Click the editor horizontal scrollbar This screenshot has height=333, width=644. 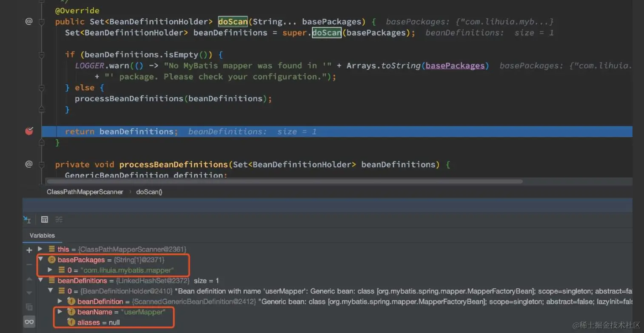[284, 181]
